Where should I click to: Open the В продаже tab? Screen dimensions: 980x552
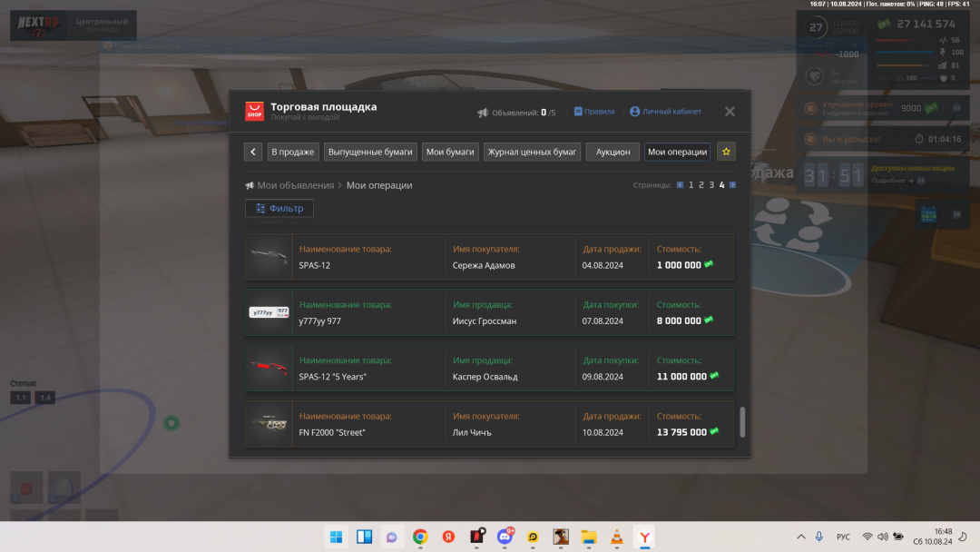pos(292,152)
